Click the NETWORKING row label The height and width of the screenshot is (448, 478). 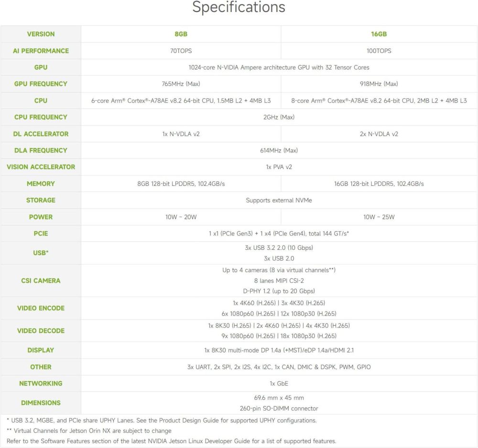tap(41, 384)
